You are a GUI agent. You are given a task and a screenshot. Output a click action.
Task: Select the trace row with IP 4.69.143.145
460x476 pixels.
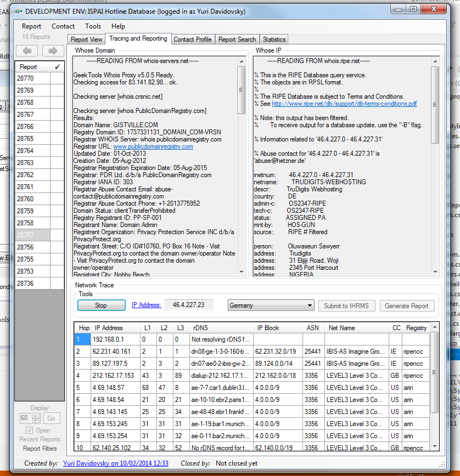point(252,412)
